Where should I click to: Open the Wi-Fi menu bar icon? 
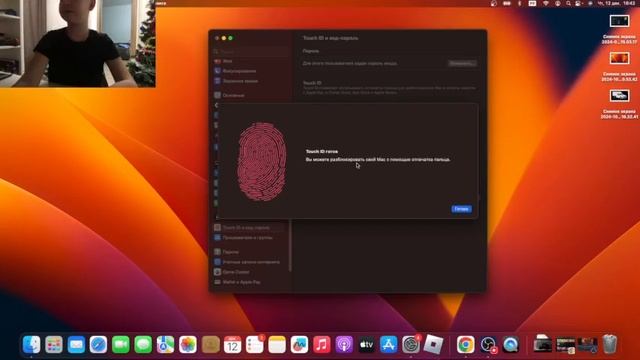[546, 3]
